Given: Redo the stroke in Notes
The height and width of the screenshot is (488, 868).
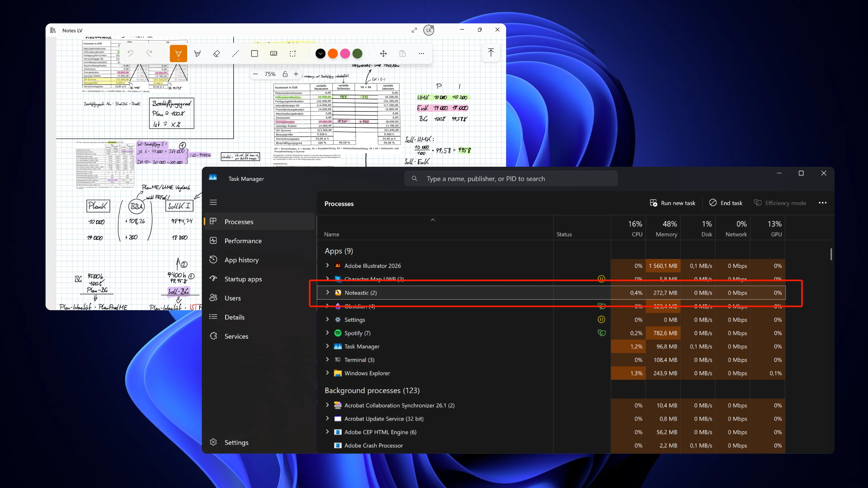Looking at the screenshot, I should (x=149, y=53).
